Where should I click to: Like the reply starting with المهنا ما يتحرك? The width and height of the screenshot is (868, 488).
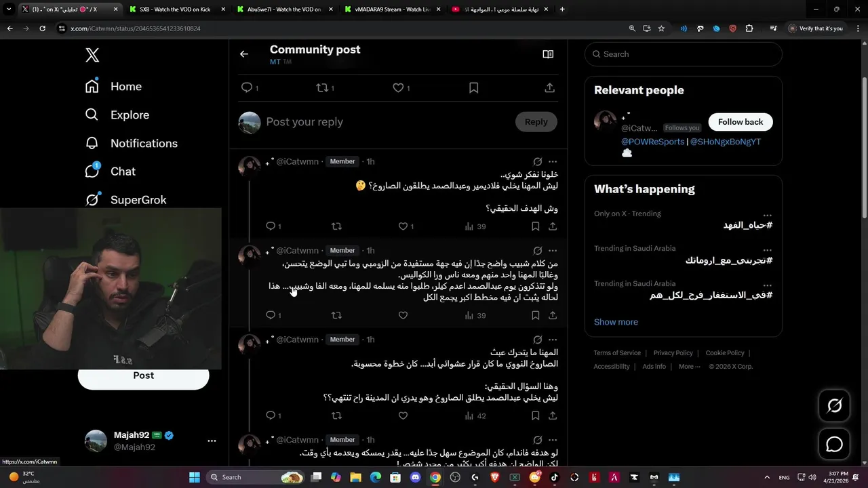coord(403,415)
